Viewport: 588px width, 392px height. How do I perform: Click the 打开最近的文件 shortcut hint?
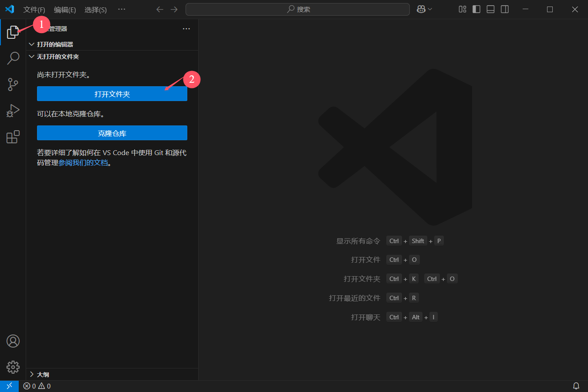pyautogui.click(x=374, y=298)
